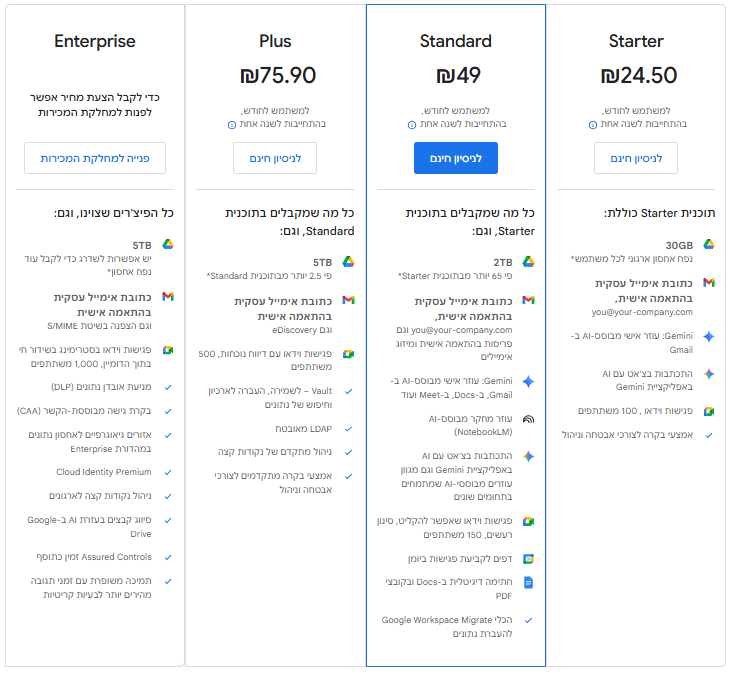This screenshot has width=732, height=675.
Task: Click the info icon under Starter's price
Action: (x=591, y=125)
